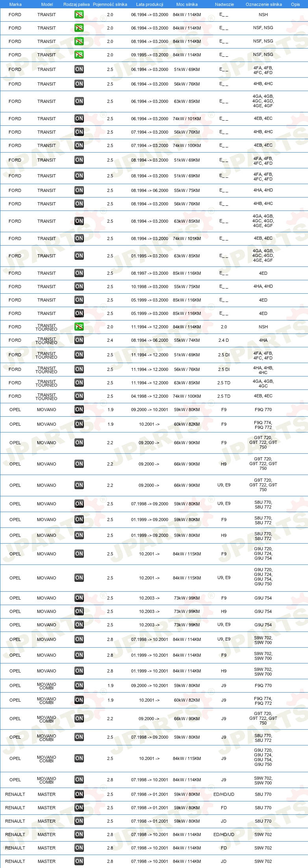The height and width of the screenshot is (868, 308).
Task: Click the S8U 770 code in the Master FD row
Action: [263, 808]
